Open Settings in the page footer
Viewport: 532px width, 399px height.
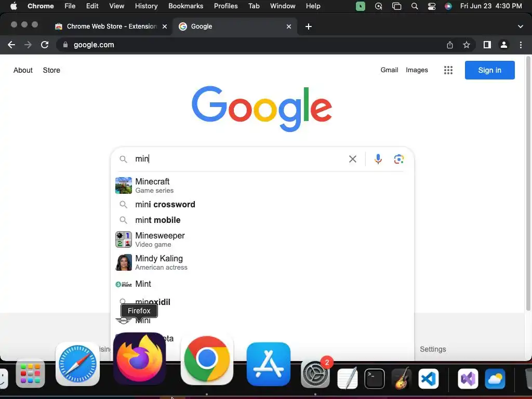[433, 349]
